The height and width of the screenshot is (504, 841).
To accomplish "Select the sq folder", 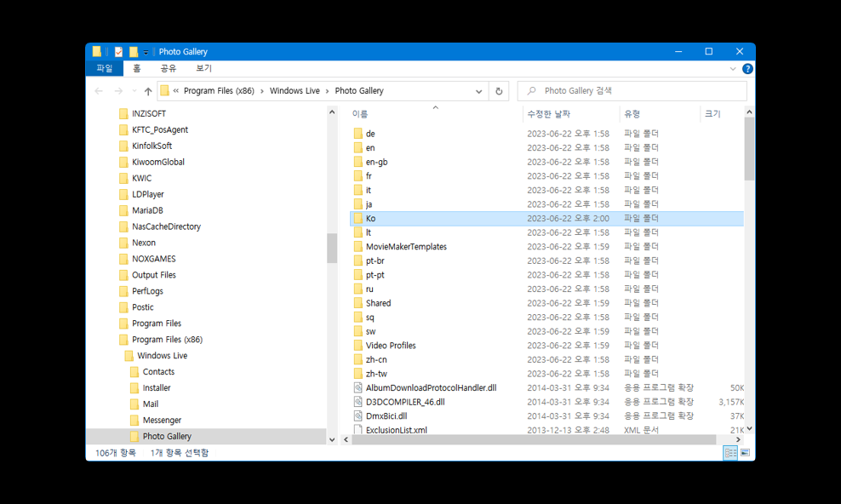I will (369, 318).
